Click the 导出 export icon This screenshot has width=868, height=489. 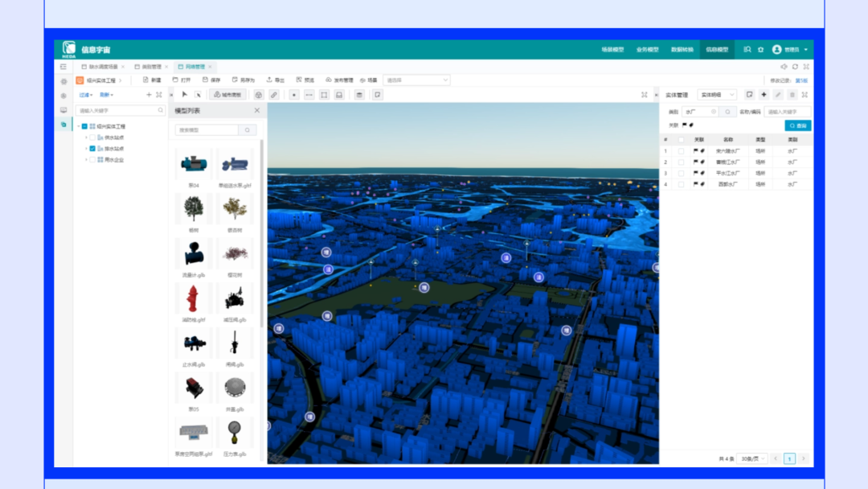coord(269,80)
